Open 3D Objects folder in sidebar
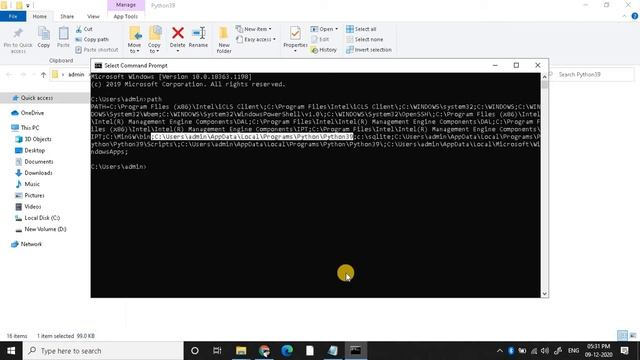The height and width of the screenshot is (360, 640). tap(38, 139)
